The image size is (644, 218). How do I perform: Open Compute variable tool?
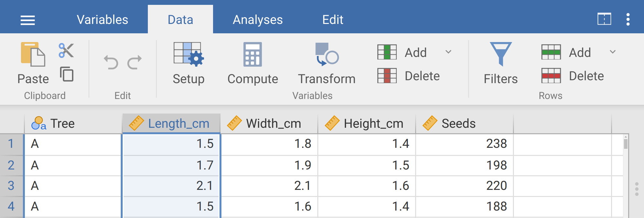point(252,63)
